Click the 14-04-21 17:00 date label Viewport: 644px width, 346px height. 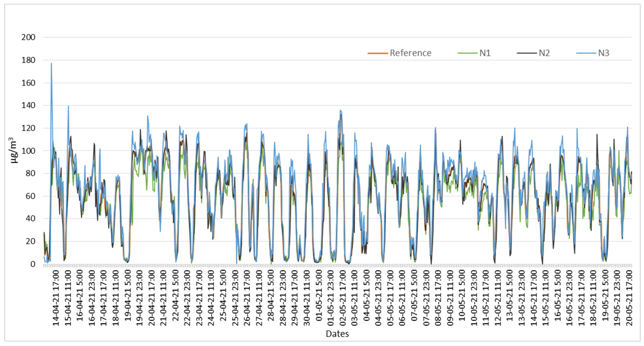(56, 298)
